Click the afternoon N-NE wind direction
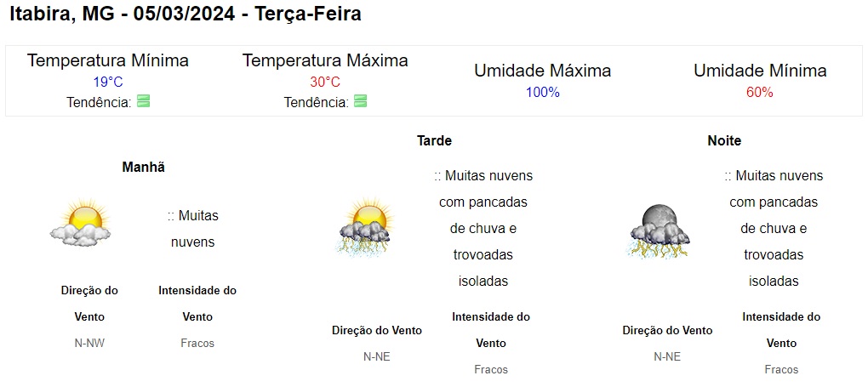Viewport: 868px width, 387px height. tap(376, 357)
